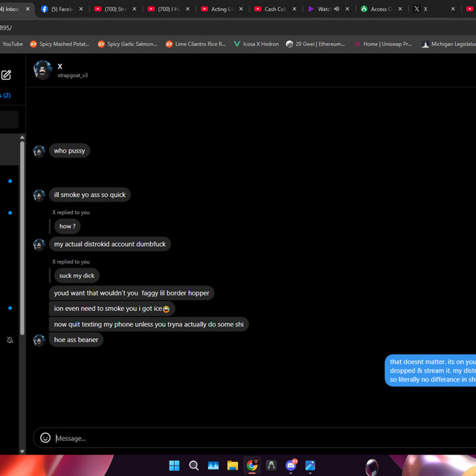Click the Windows Start button

pos(174,466)
